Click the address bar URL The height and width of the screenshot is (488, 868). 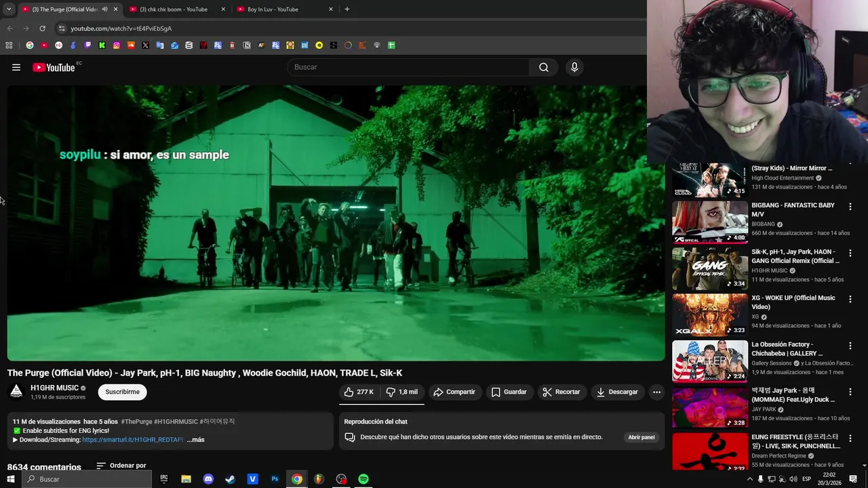(121, 28)
